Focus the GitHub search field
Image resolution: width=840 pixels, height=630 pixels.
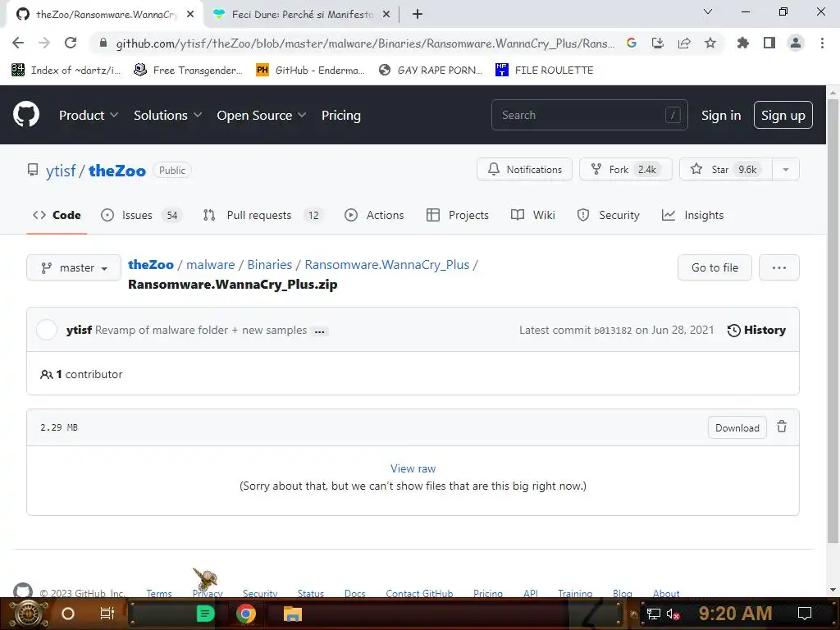click(x=589, y=115)
